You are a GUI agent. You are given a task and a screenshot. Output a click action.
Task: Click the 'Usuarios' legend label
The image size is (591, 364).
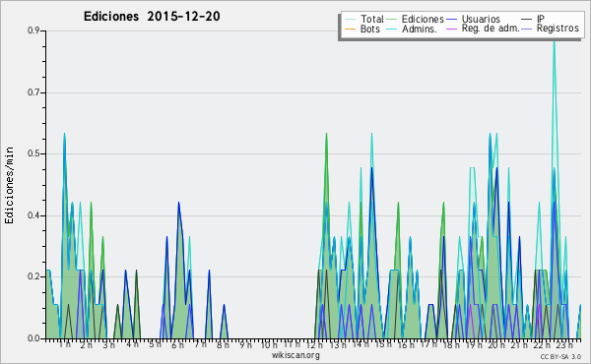(x=481, y=19)
